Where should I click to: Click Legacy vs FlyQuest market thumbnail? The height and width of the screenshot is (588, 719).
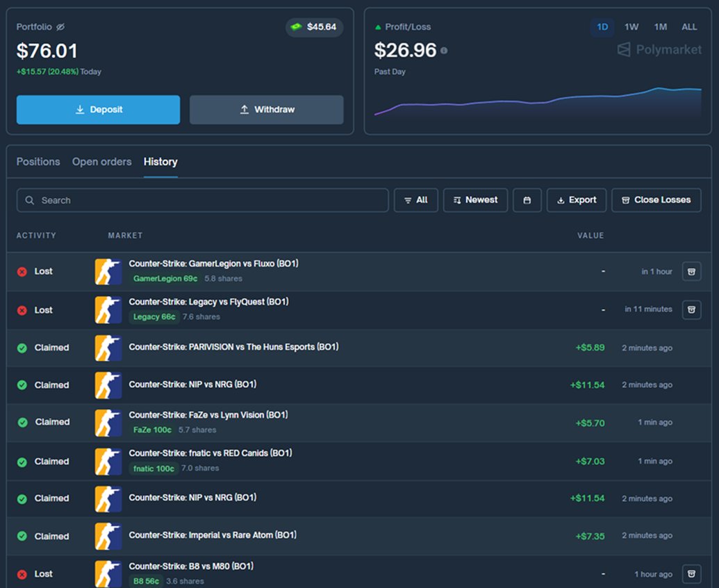tap(108, 310)
